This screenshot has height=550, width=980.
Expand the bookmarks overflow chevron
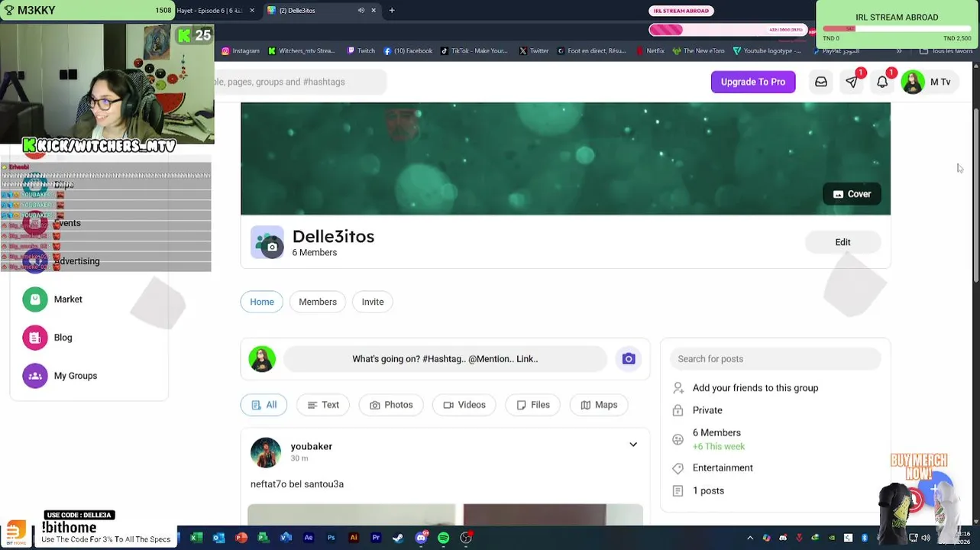[899, 51]
